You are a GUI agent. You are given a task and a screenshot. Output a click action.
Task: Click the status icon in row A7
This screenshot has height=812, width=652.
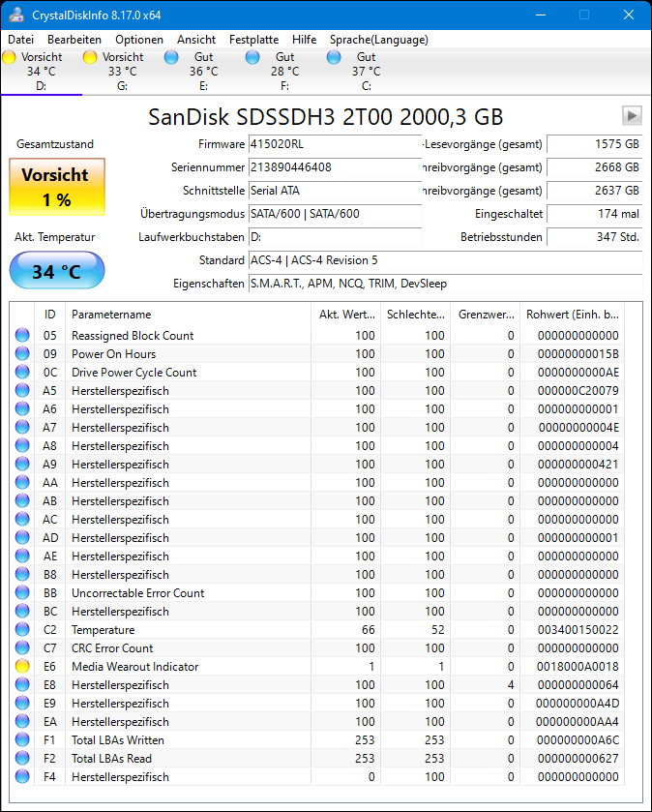pos(22,427)
